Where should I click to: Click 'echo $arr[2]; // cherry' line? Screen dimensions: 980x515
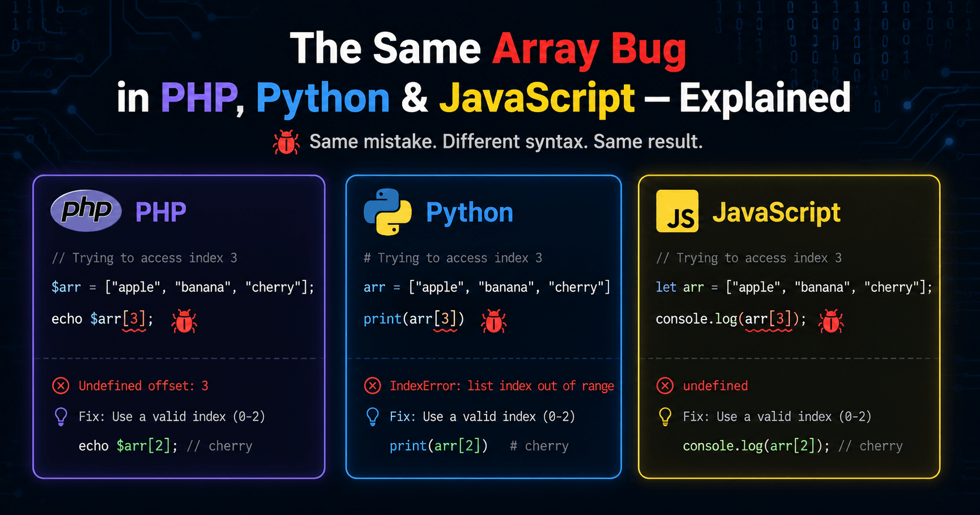point(165,446)
